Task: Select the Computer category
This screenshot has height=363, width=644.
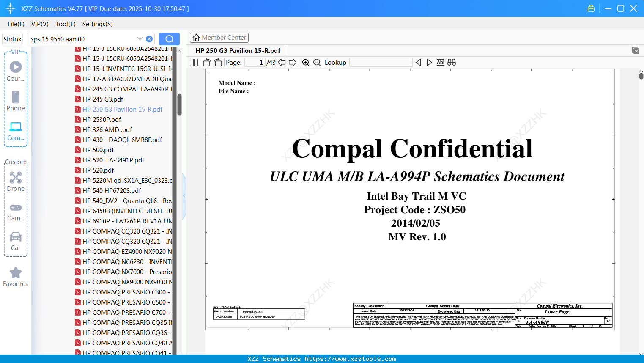Action: click(x=16, y=131)
